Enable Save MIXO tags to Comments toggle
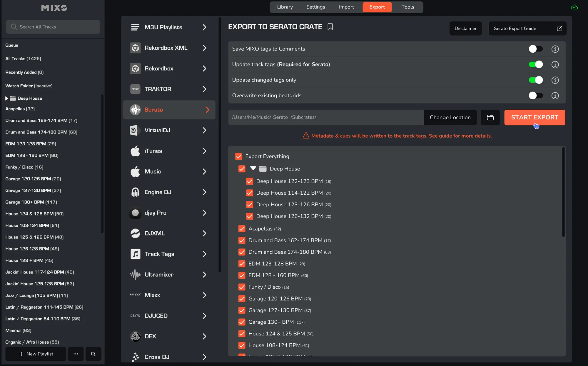The image size is (588, 366). (535, 49)
